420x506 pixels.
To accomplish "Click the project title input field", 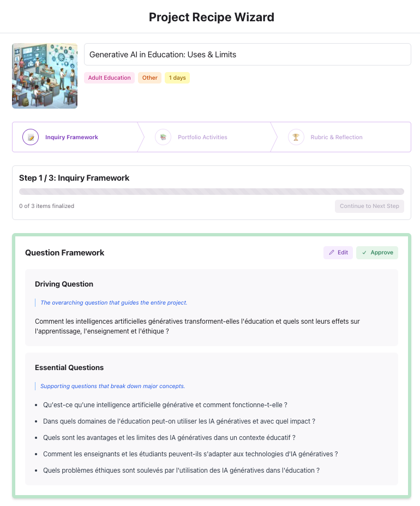I will pos(248,55).
